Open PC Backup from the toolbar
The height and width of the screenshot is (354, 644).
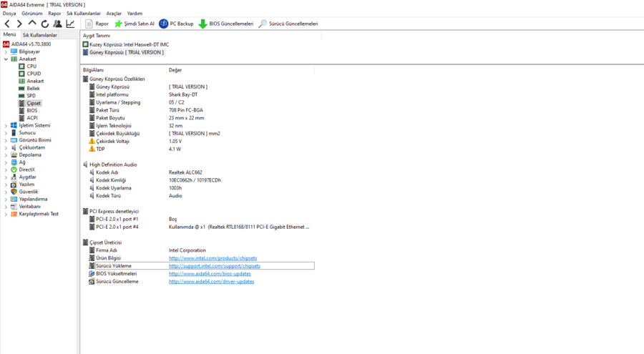pyautogui.click(x=176, y=24)
